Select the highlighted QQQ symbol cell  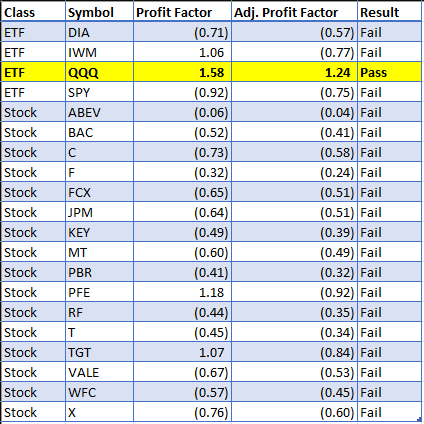pos(99,72)
